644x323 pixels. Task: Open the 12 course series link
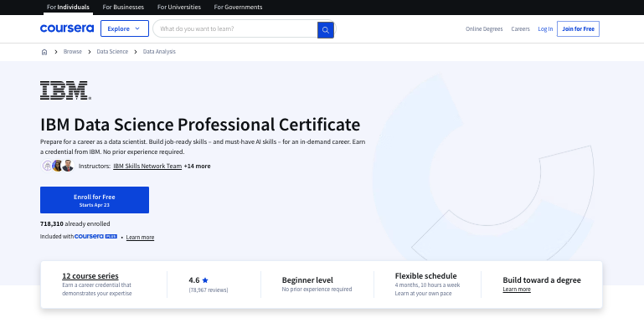[x=90, y=276]
